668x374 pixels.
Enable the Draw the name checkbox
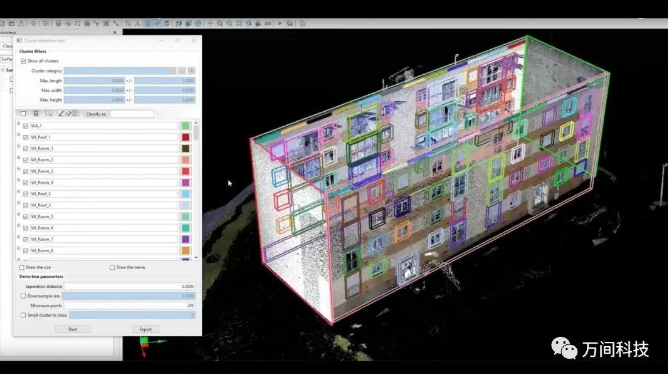click(112, 268)
